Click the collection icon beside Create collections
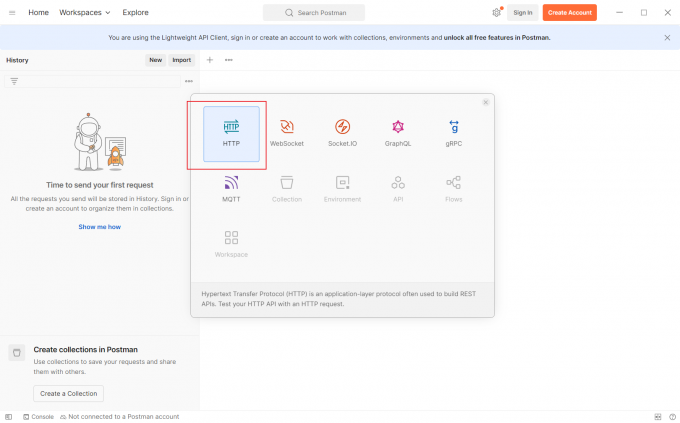 [x=16, y=353]
